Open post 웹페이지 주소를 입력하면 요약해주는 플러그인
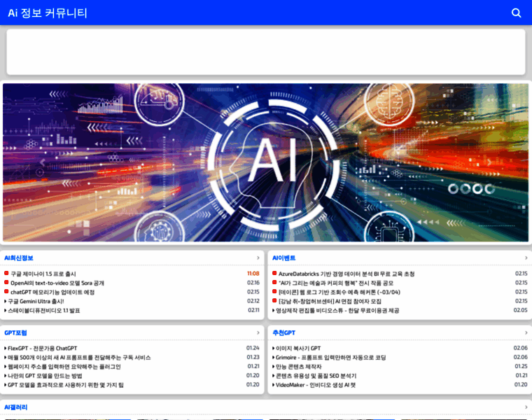The width and height of the screenshot is (532, 420). point(64,367)
